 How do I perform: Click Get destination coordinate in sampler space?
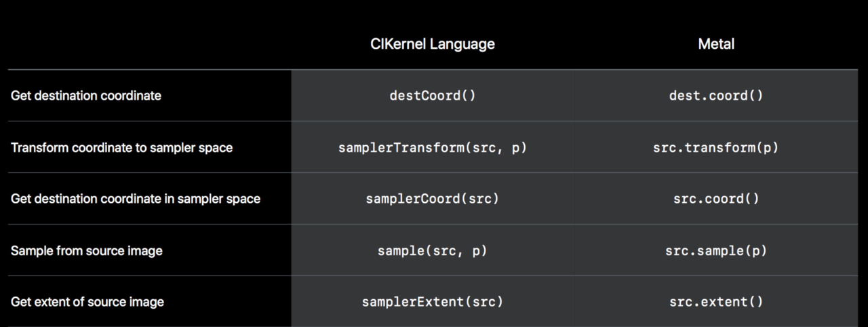[x=136, y=199]
